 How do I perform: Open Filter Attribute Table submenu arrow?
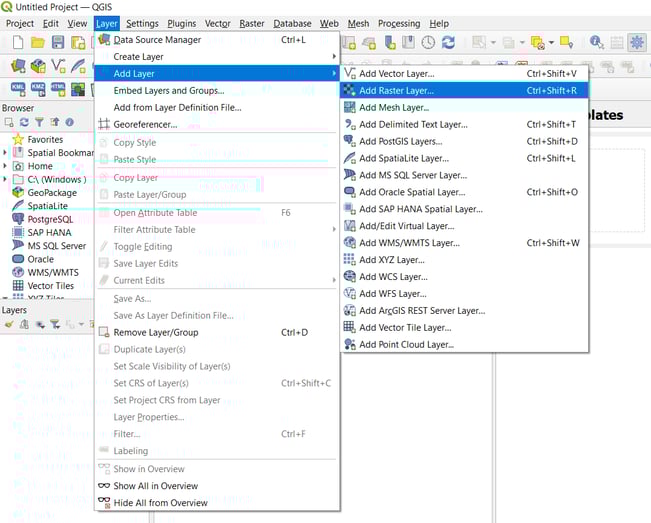(x=334, y=229)
